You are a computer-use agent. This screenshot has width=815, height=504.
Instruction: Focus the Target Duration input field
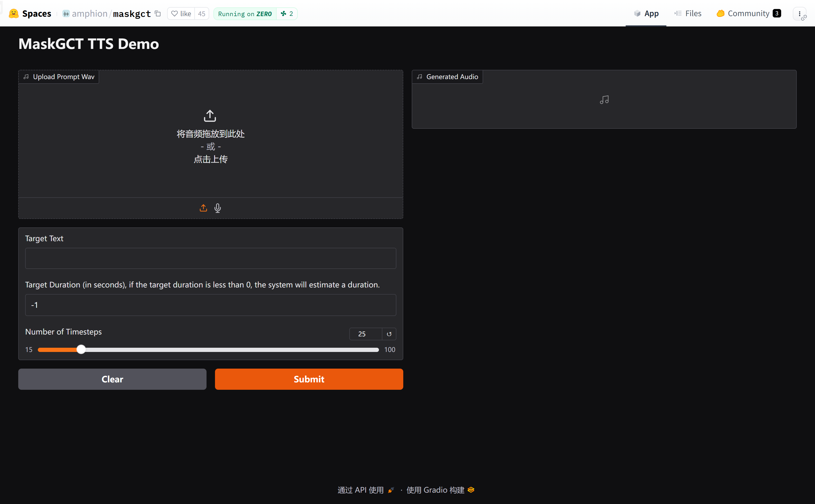click(211, 305)
